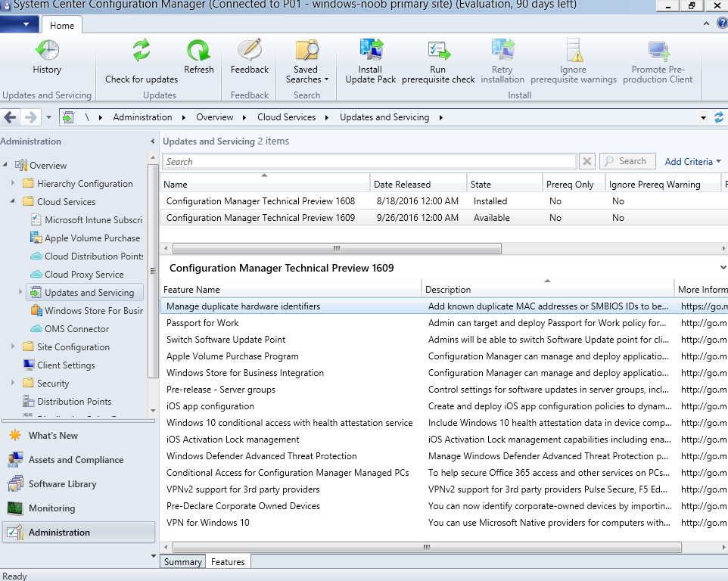The image size is (728, 581).
Task: Collapse the Overview tree node
Action: 5,164
